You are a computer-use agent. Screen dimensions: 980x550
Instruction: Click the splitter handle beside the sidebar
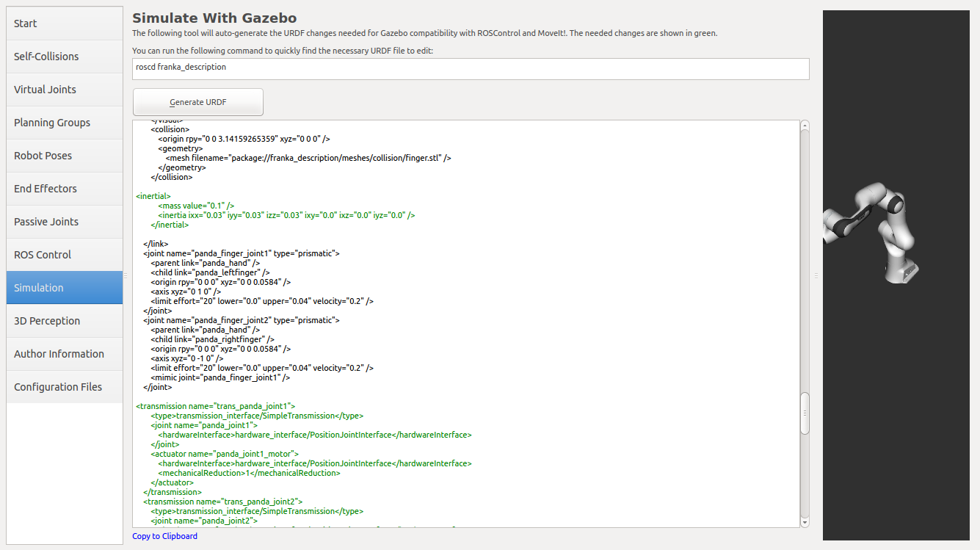126,275
